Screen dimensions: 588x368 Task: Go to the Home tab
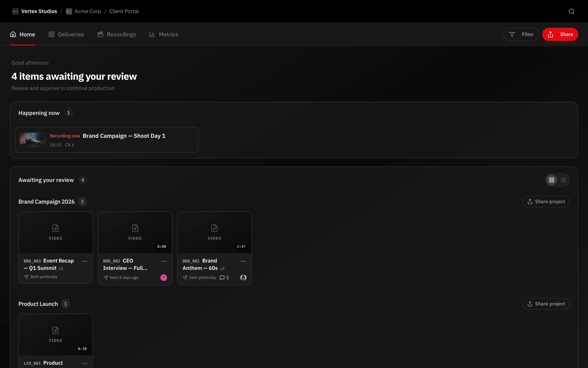22,34
